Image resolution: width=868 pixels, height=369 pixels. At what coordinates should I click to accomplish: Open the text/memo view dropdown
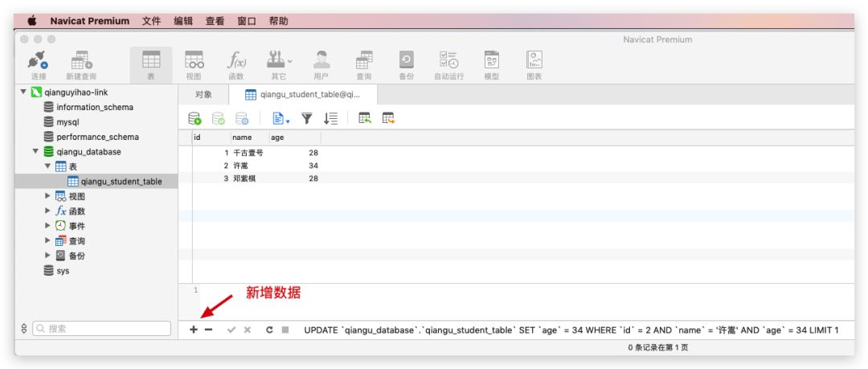click(281, 118)
